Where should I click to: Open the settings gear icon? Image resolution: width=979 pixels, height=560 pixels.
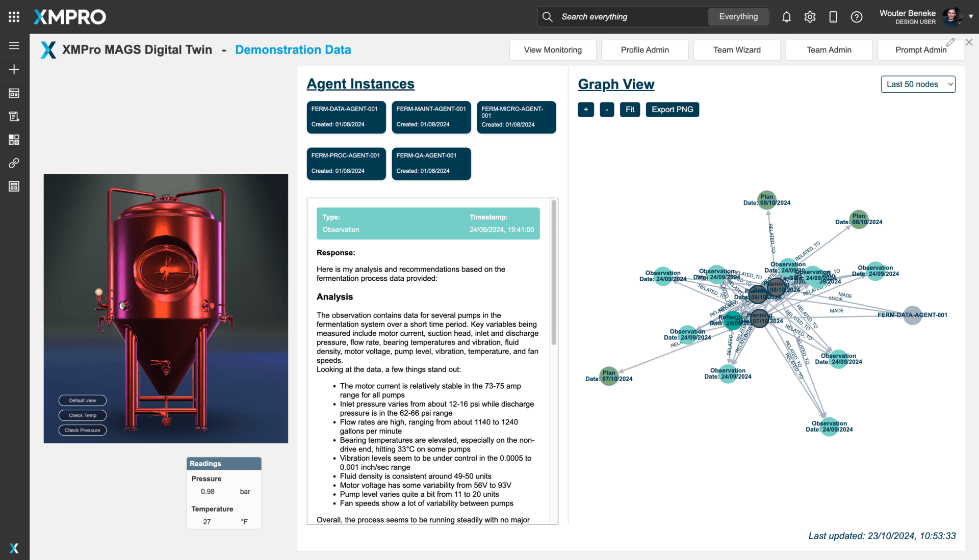[x=810, y=17]
